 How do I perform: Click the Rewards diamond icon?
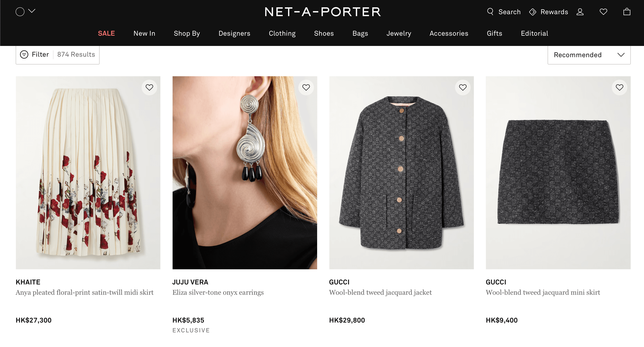pos(532,12)
